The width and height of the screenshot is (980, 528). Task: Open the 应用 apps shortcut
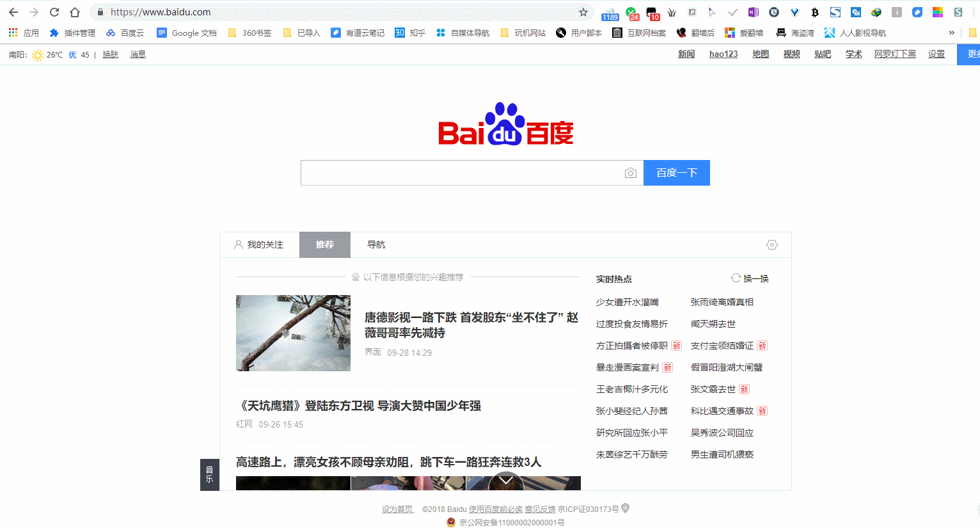pos(24,33)
